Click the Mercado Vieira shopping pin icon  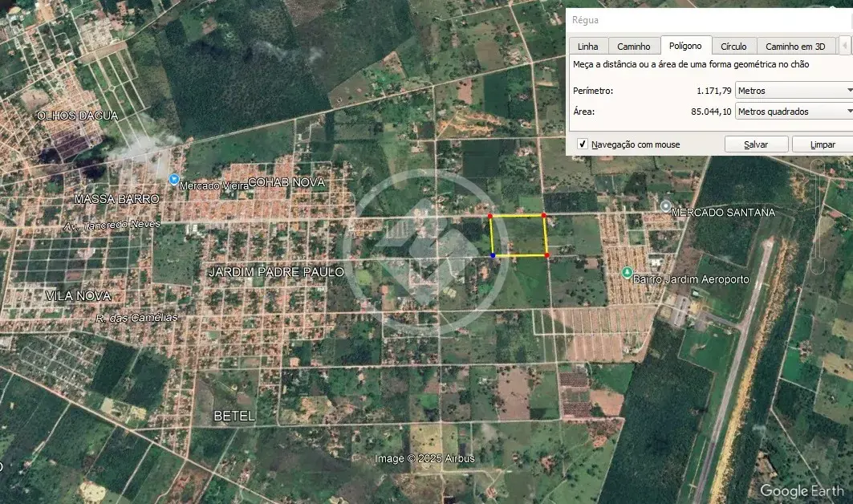[174, 179]
